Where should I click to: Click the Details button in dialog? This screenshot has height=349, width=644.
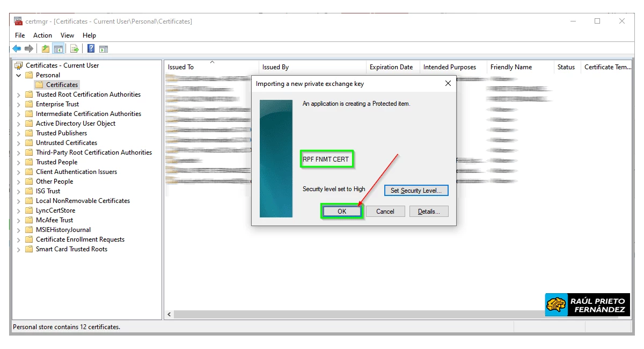[x=429, y=212]
